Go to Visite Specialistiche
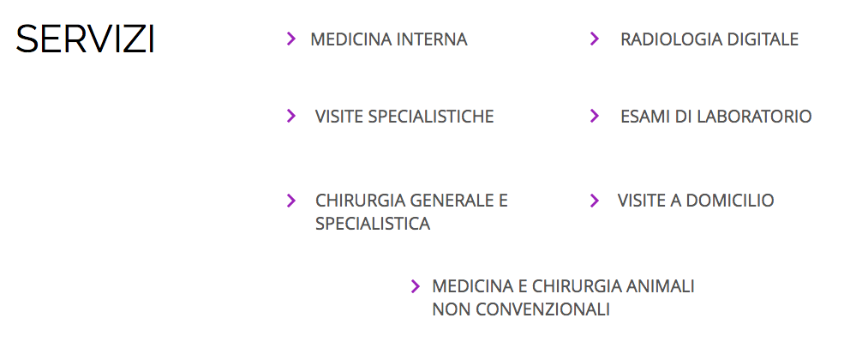Viewport: 868px width, 360px height. pos(404,117)
